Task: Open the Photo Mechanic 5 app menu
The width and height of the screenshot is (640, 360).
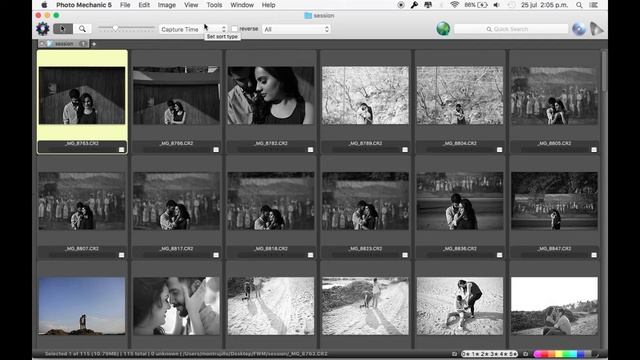Action: pos(84,5)
